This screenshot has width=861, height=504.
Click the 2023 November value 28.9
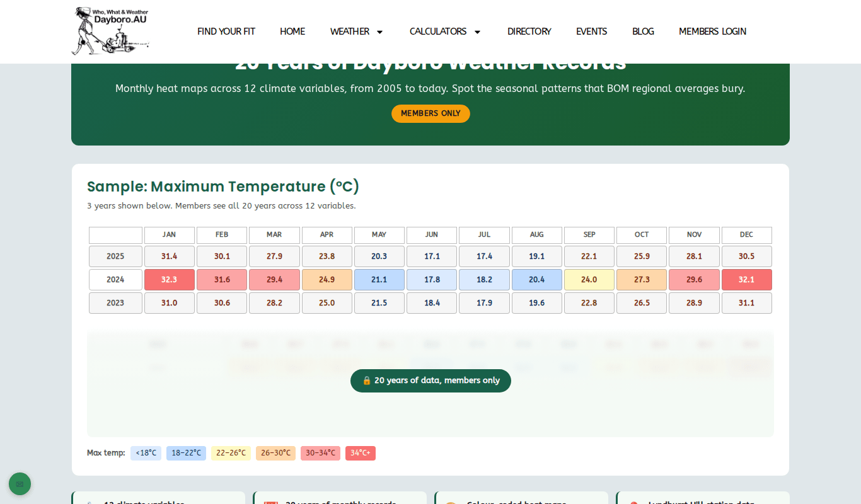[x=694, y=303]
